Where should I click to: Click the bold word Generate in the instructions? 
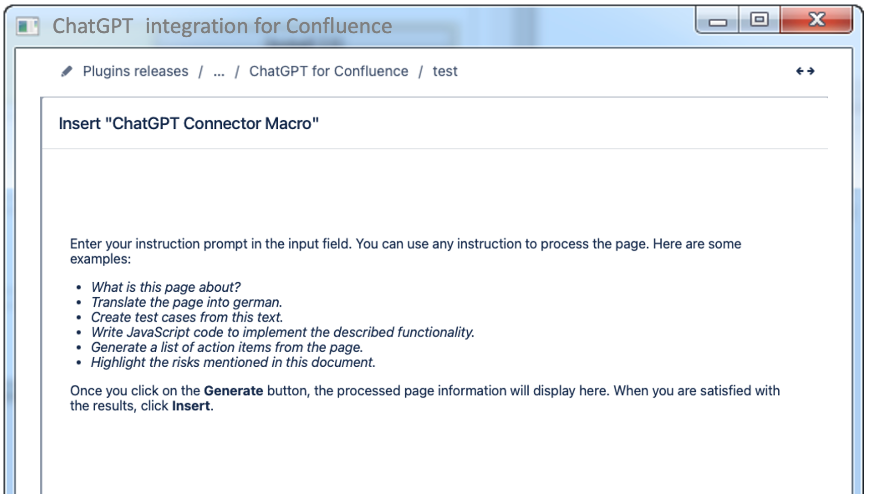[233, 391]
